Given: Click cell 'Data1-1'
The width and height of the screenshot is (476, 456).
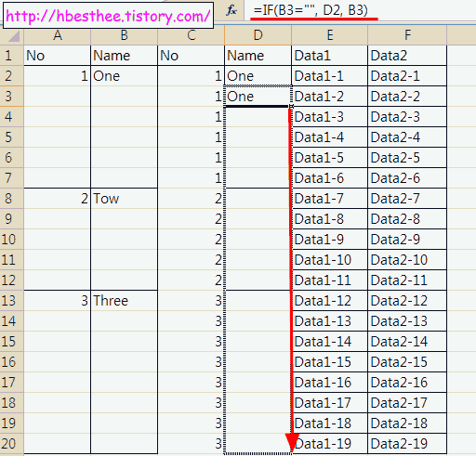Looking at the screenshot, I should [330, 76].
